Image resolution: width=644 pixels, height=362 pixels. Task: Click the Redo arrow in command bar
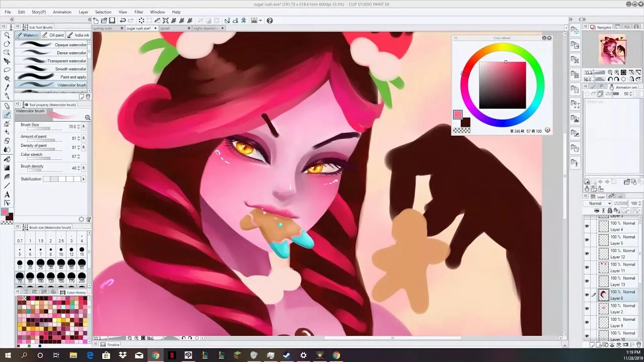click(x=131, y=21)
